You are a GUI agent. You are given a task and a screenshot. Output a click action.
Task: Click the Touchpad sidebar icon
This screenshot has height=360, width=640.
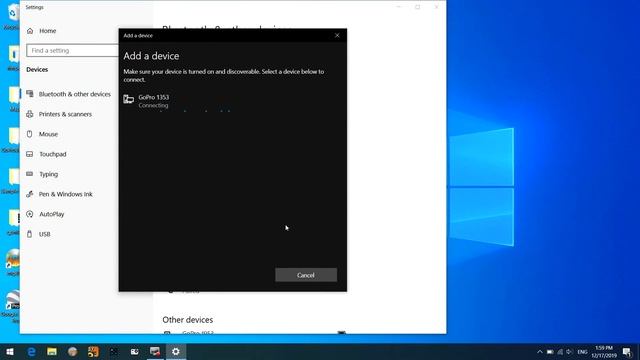(x=29, y=154)
